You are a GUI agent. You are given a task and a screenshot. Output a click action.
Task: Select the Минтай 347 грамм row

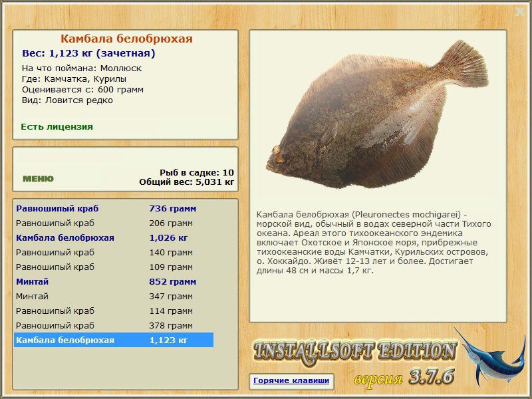pos(113,296)
